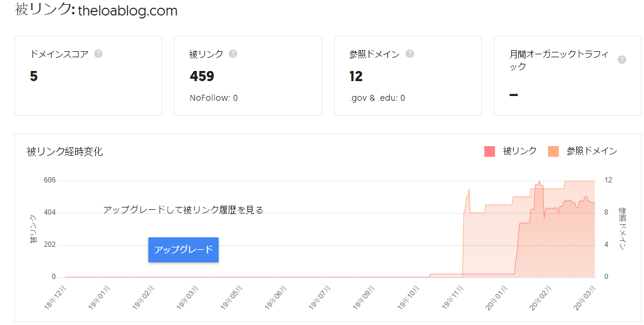644x325 pixels.
Task: Click the help icon beside 被リンク card title
Action: [x=233, y=54]
